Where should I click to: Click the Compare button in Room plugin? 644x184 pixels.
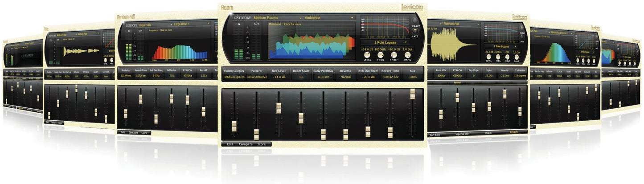[246, 144]
